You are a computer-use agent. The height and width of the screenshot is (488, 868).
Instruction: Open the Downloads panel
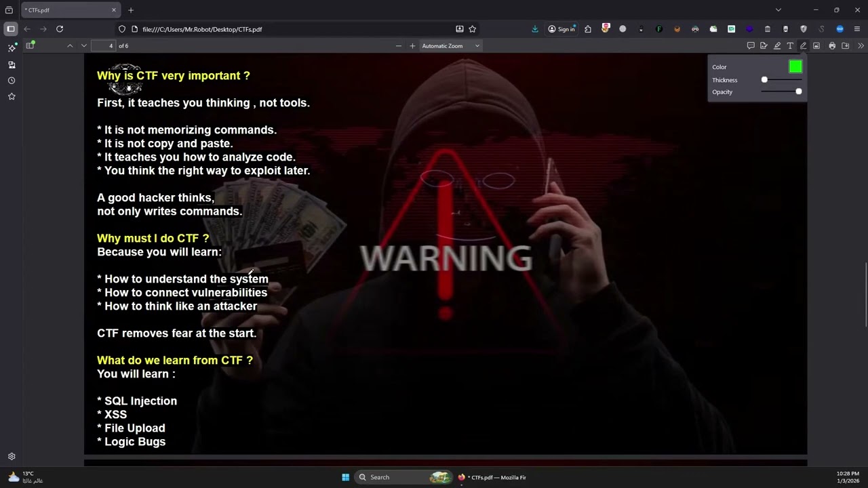click(x=535, y=29)
